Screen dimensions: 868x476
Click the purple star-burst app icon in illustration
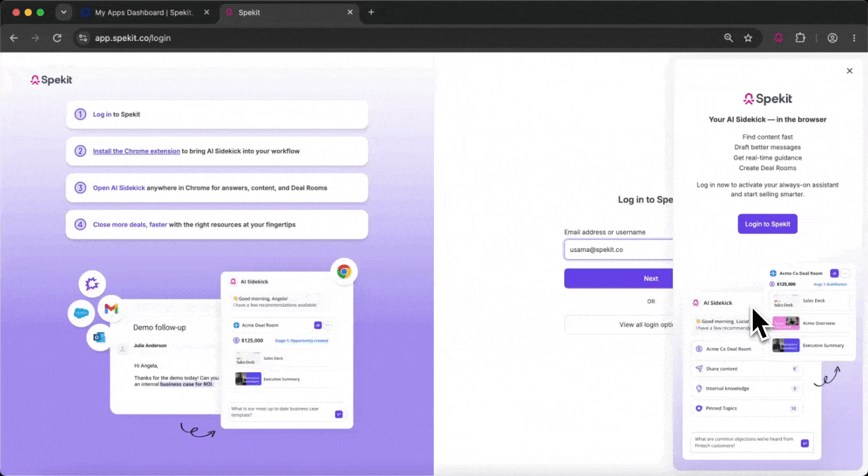pyautogui.click(x=92, y=284)
